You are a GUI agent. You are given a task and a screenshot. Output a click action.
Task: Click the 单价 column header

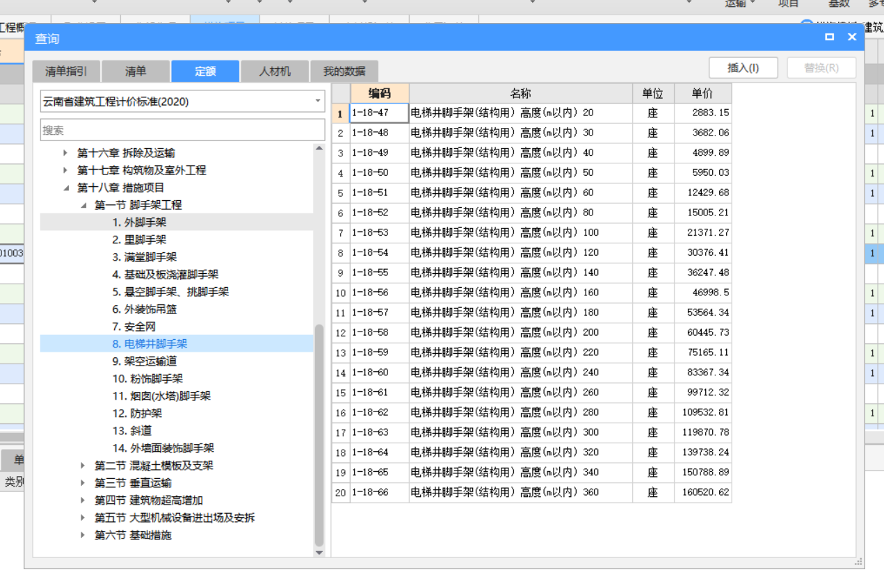point(702,93)
